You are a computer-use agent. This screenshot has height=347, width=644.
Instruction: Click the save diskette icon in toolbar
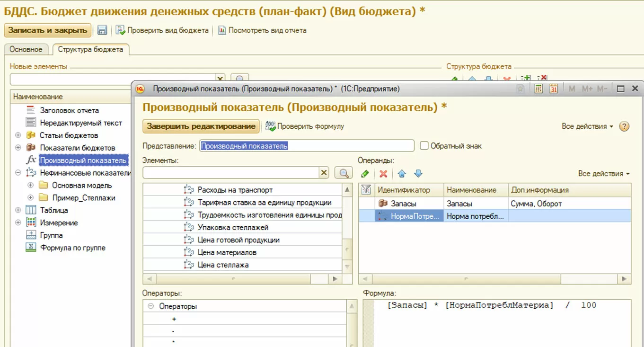click(102, 30)
